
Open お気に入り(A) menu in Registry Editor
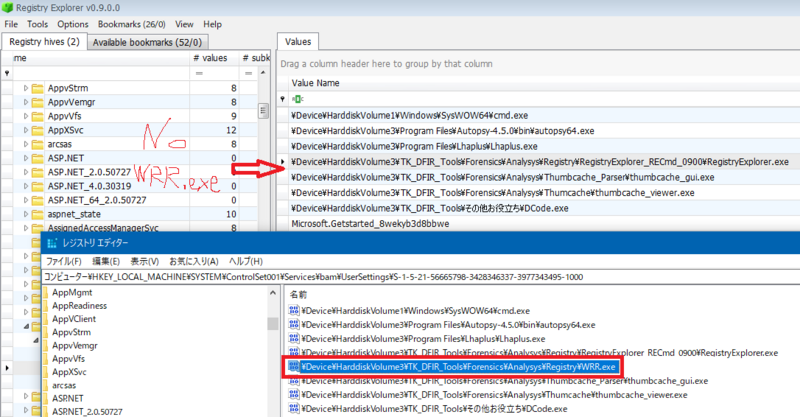(x=194, y=261)
